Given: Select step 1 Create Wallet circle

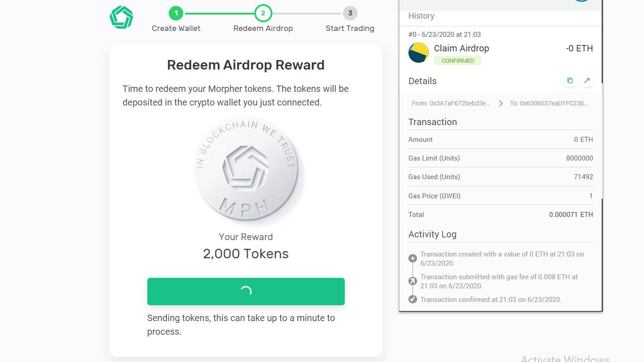Looking at the screenshot, I should (x=176, y=13).
